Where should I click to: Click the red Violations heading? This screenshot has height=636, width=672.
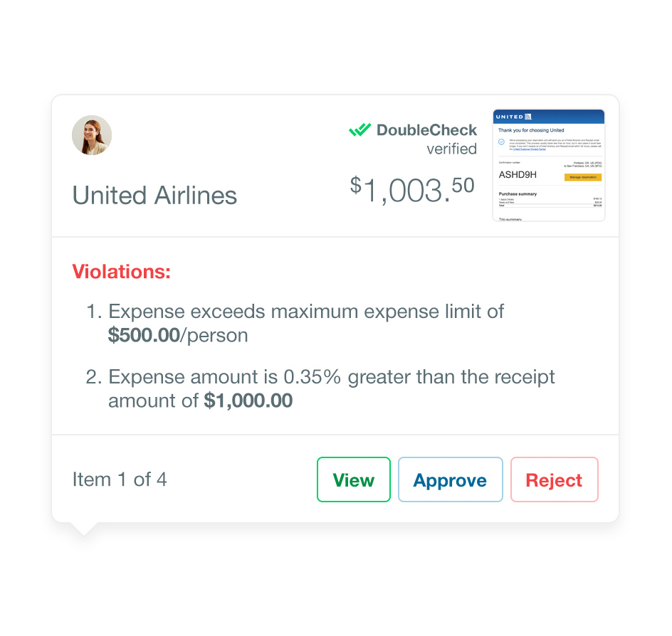coord(121,271)
